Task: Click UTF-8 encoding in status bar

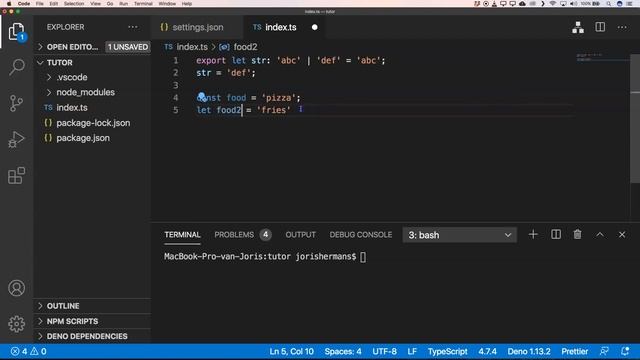Action: tap(384, 351)
